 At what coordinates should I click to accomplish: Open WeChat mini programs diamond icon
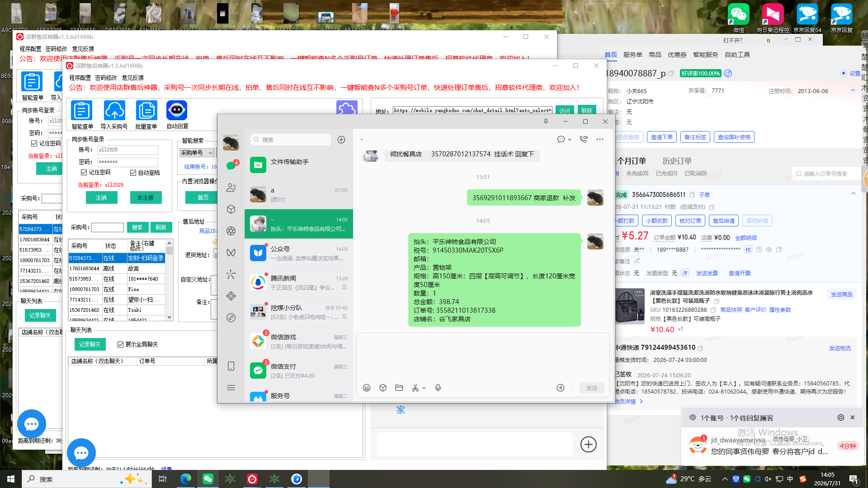pos(231,296)
